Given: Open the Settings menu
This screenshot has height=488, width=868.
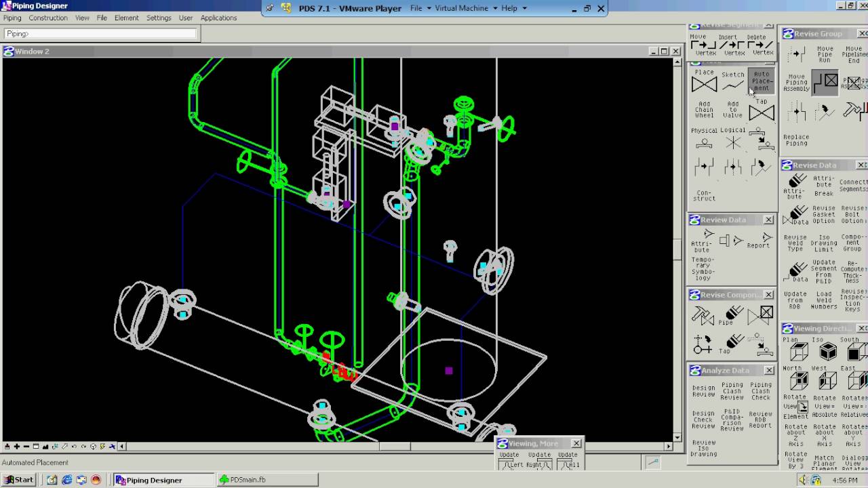Looking at the screenshot, I should [159, 18].
